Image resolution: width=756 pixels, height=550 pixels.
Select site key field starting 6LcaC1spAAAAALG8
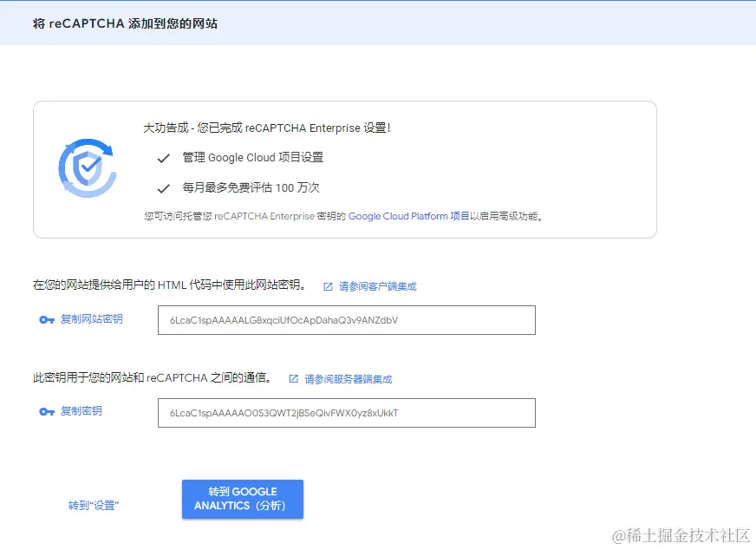[347, 320]
